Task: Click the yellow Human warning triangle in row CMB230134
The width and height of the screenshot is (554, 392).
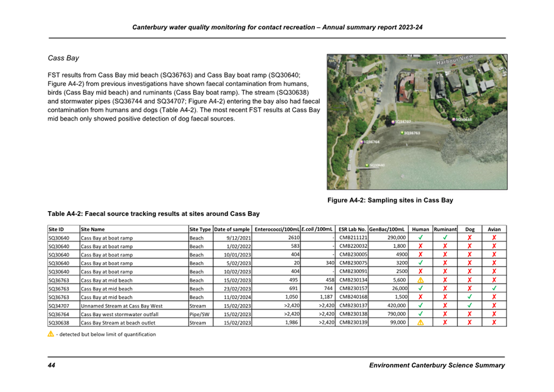Action: tap(421, 280)
